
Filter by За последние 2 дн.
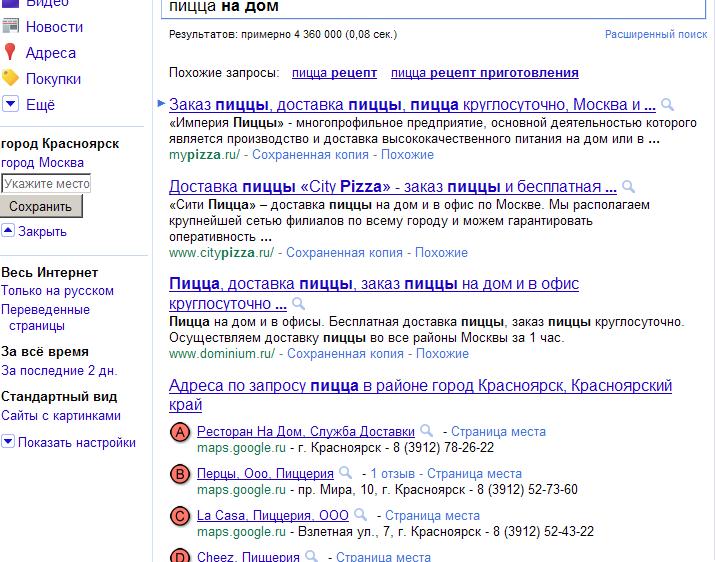coord(59,370)
